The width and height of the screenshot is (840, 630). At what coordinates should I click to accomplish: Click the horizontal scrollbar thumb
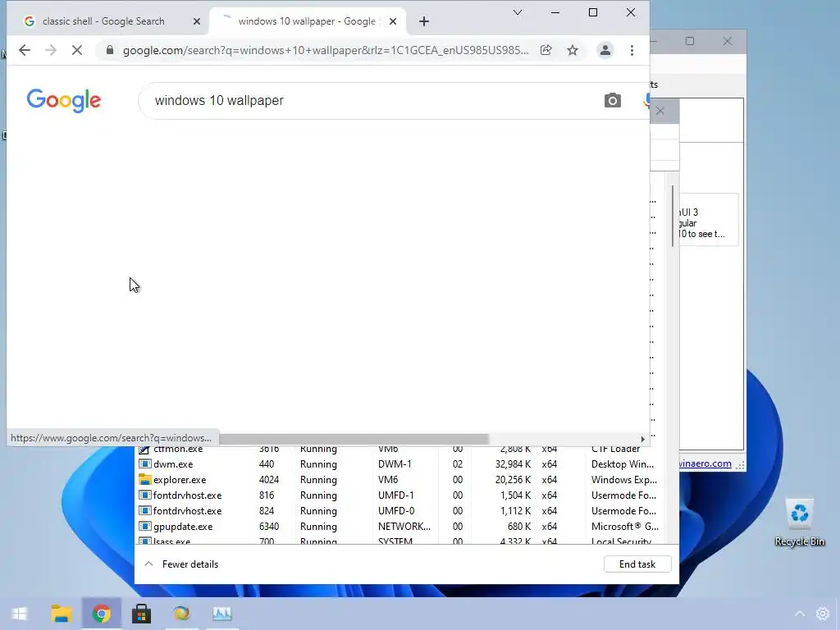(x=354, y=439)
